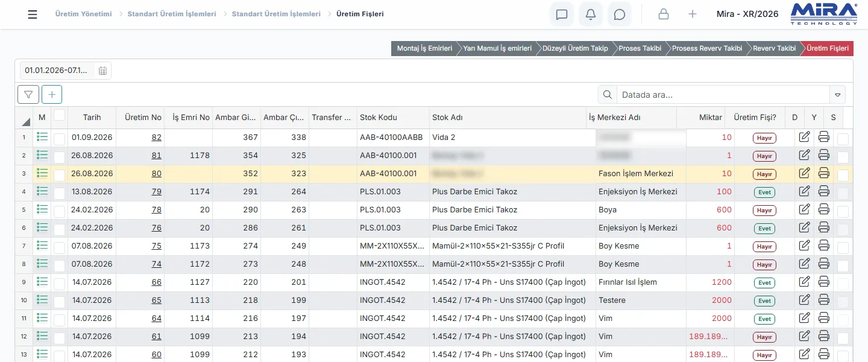Click the lock icon in the header
This screenshot has height=362, width=868.
(x=664, y=14)
